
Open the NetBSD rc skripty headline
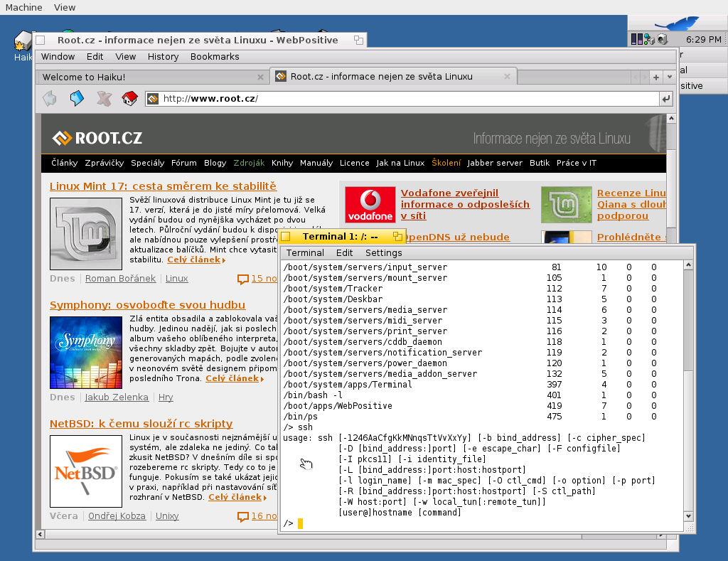point(141,424)
